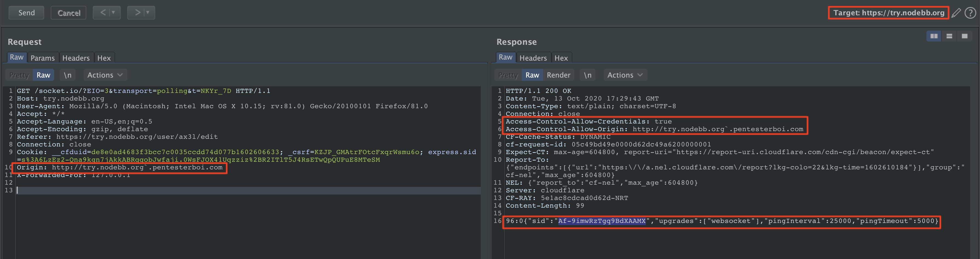Click the Server: cloudflare header
This screenshot has width=980, height=259.
pos(545,190)
